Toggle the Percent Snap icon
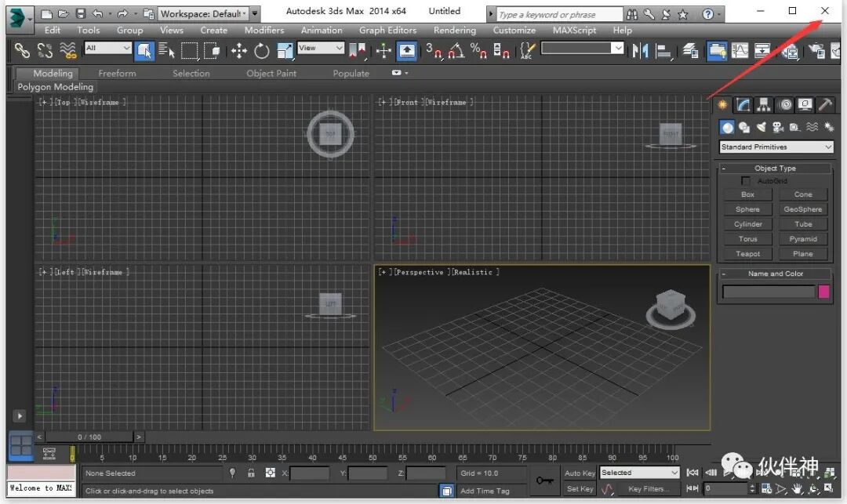Screen dimensions: 847x504 coord(478,51)
